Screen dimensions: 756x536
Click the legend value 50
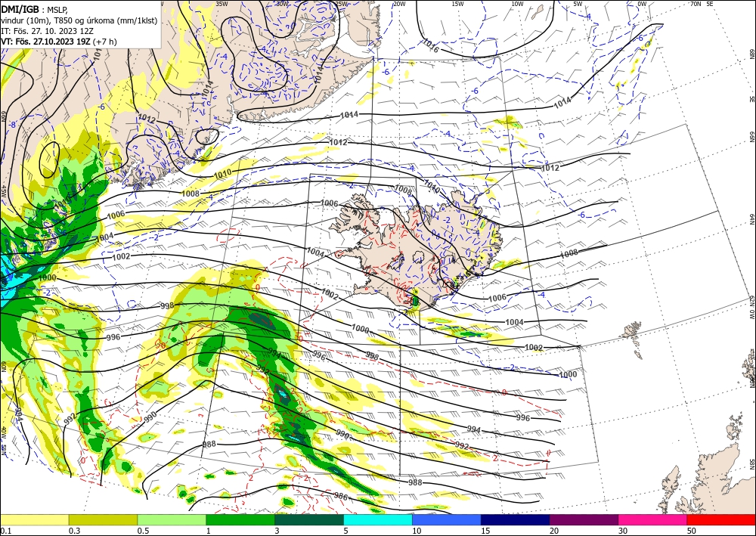[692, 531]
